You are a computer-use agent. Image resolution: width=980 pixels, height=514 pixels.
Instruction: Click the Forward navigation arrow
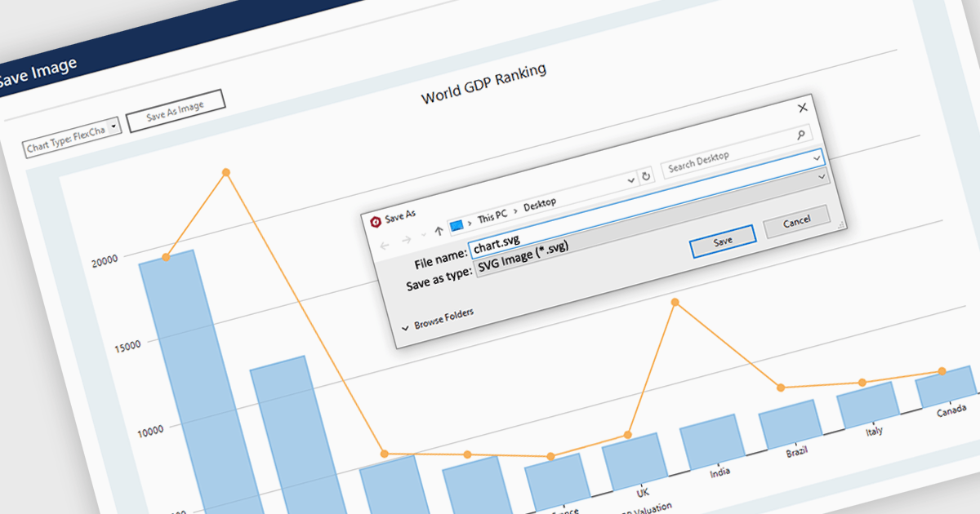point(406,240)
